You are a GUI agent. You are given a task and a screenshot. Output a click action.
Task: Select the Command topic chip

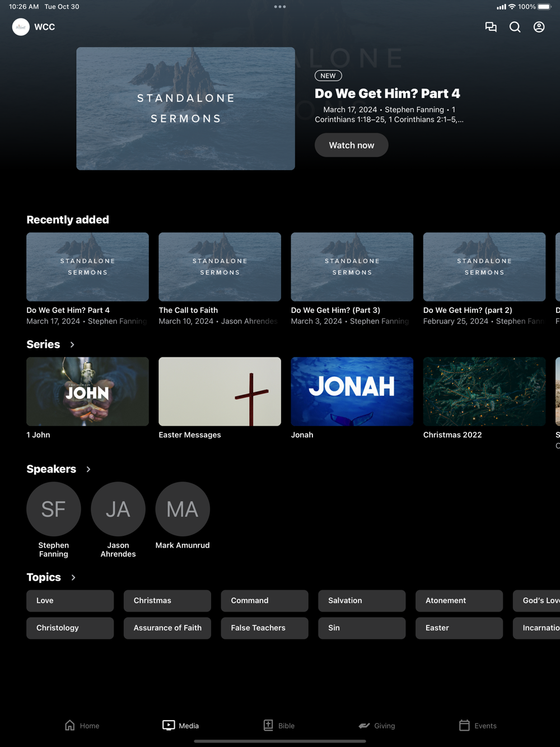[264, 600]
